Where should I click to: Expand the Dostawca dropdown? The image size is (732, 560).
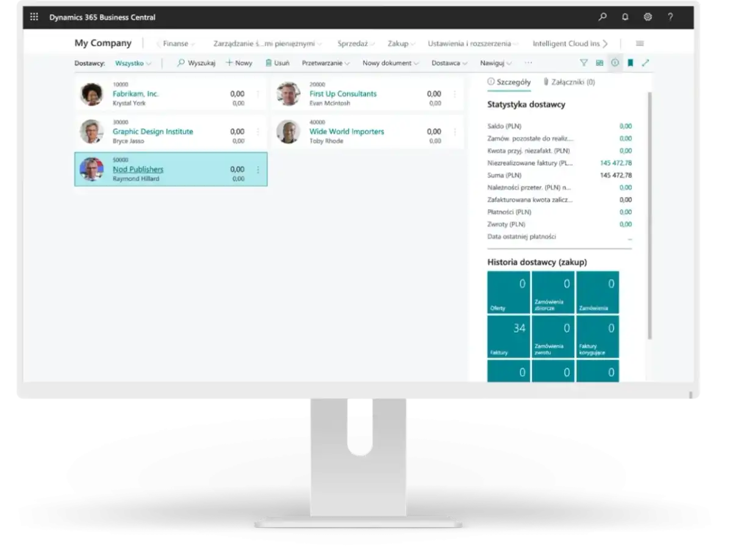point(450,63)
